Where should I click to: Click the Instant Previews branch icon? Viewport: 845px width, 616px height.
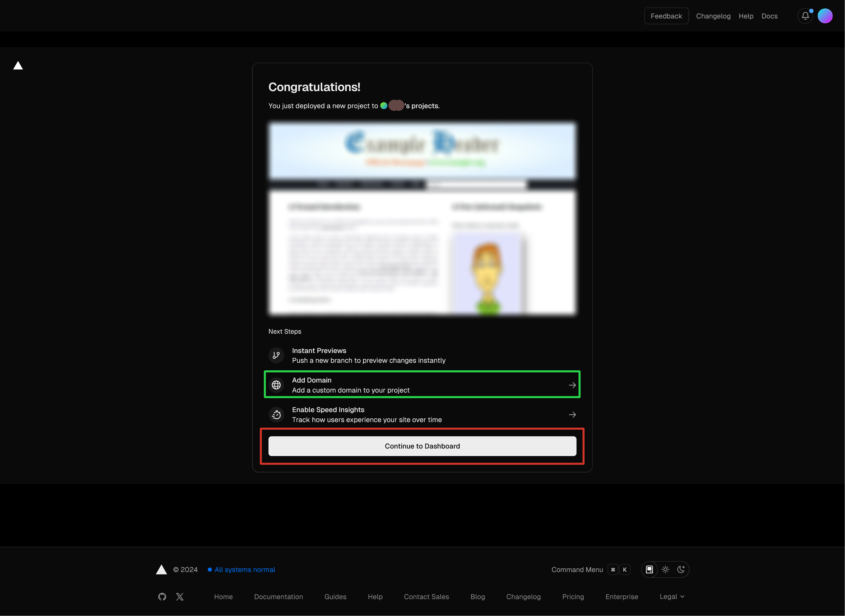tap(276, 355)
